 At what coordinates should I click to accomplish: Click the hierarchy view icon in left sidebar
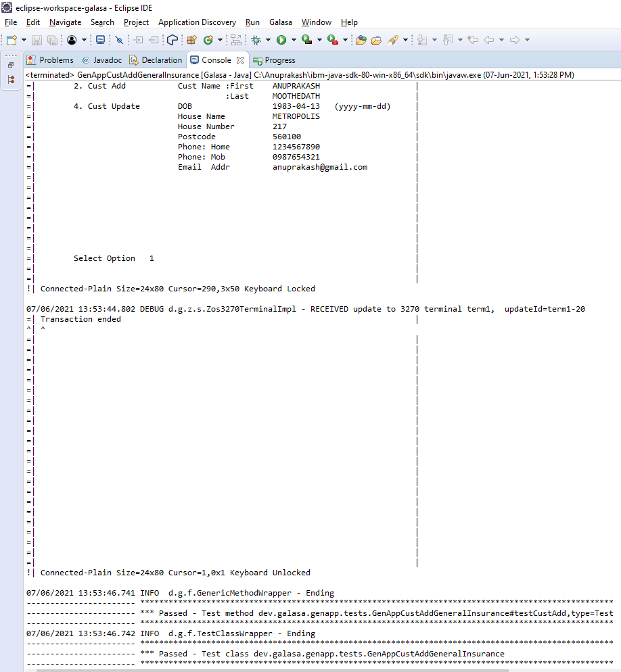tap(11, 79)
